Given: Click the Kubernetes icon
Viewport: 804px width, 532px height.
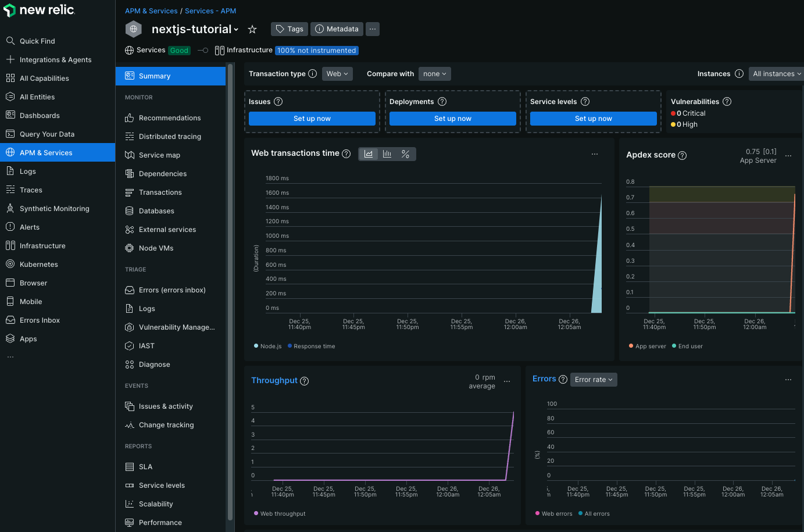Looking at the screenshot, I should coord(10,264).
